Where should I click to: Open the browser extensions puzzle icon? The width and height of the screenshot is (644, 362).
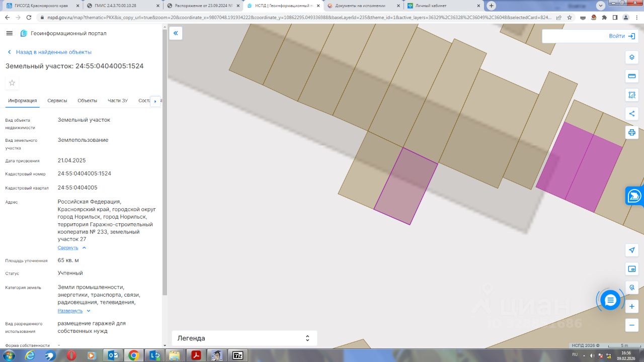coord(604,17)
